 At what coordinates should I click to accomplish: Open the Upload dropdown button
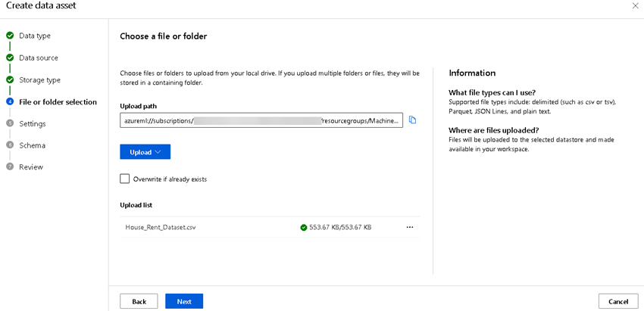pyautogui.click(x=145, y=152)
